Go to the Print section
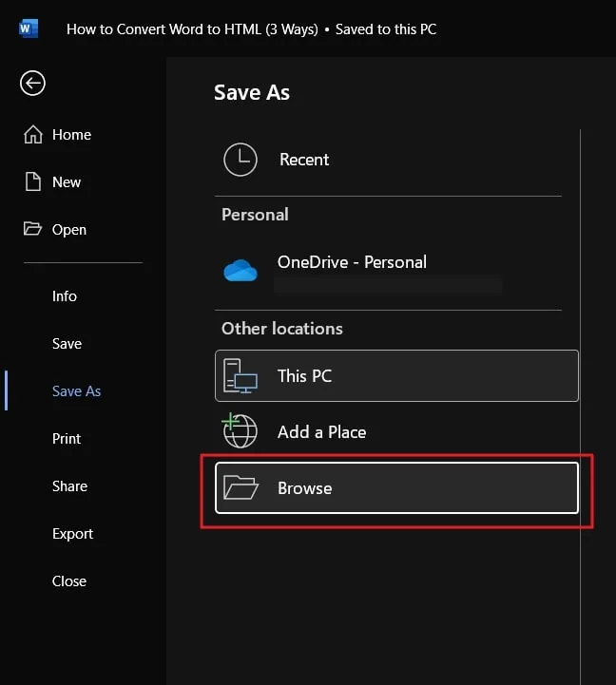 click(x=67, y=439)
